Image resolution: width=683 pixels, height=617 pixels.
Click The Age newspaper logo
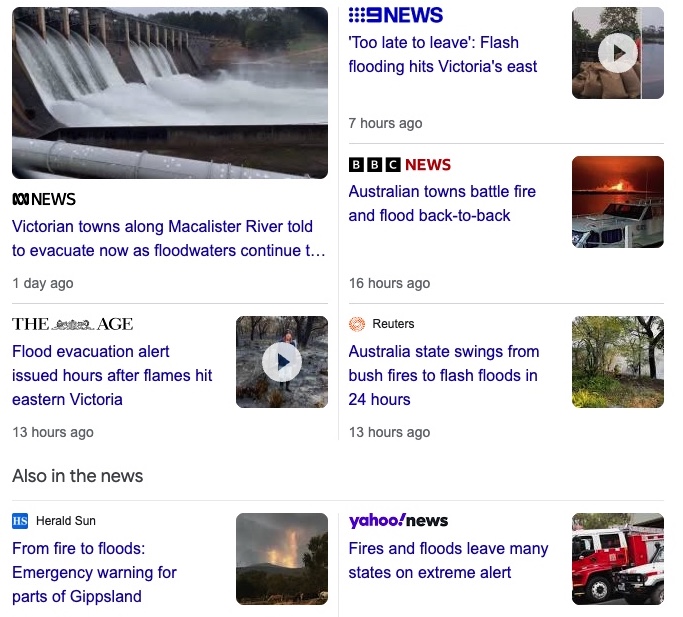[x=72, y=324]
